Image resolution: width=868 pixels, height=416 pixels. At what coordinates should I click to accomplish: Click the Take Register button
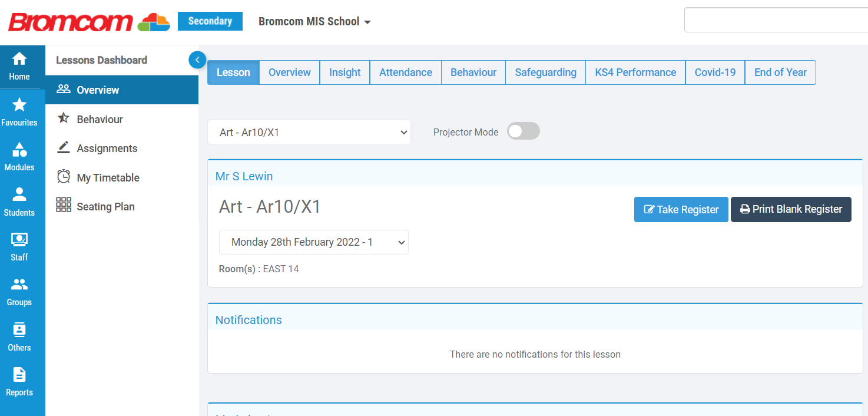click(681, 209)
